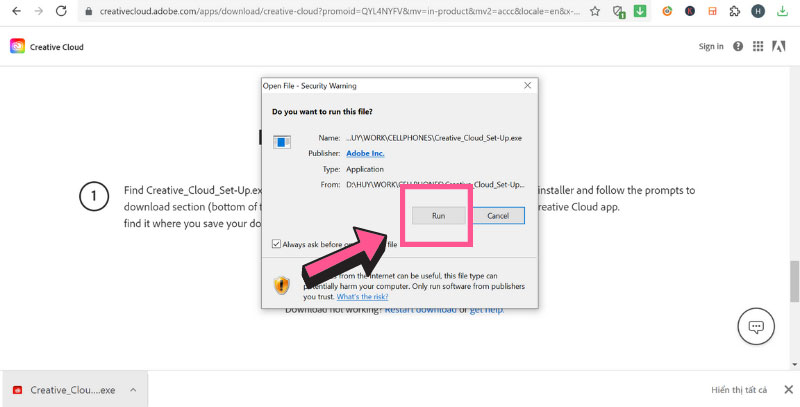Click the security shield warning icon
800x407 pixels.
[282, 285]
